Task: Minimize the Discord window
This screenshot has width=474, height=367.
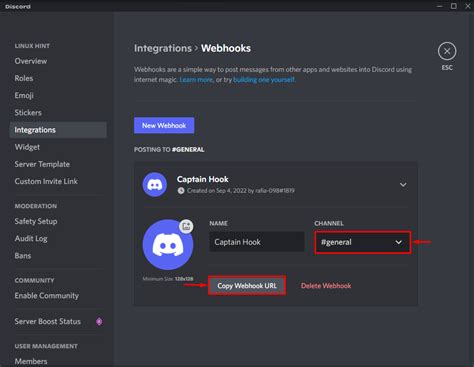Action: (x=440, y=6)
